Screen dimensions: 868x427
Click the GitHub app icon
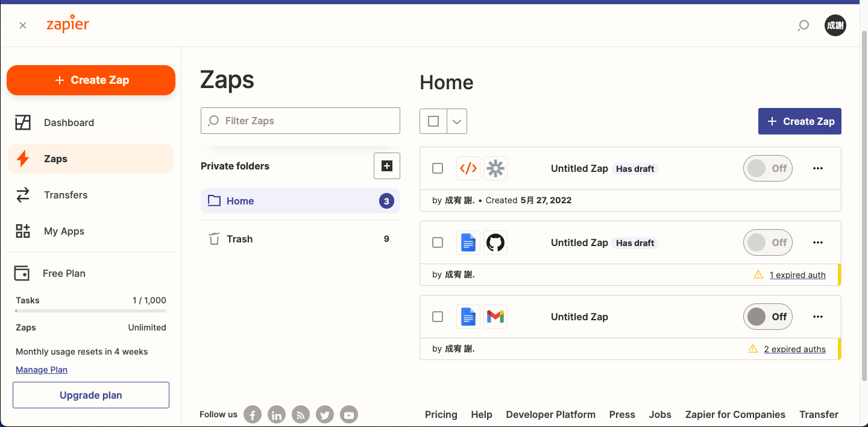click(x=495, y=242)
